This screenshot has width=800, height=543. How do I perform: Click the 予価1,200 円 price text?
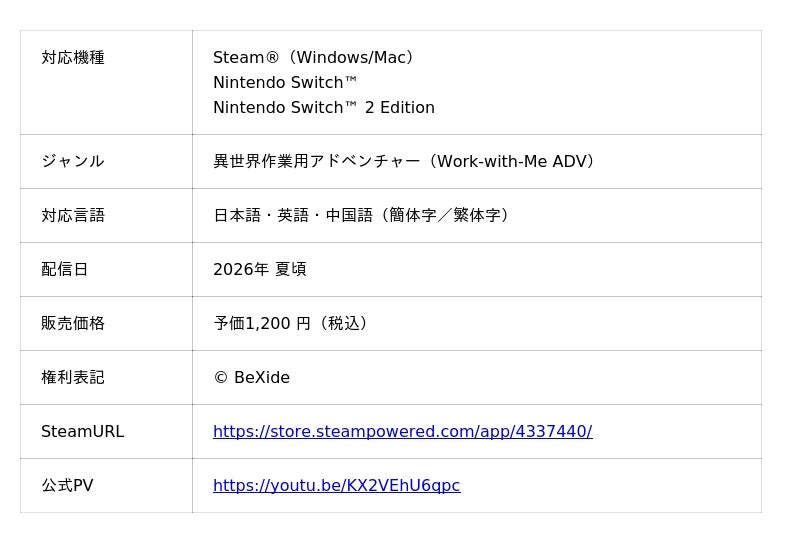[262, 324]
